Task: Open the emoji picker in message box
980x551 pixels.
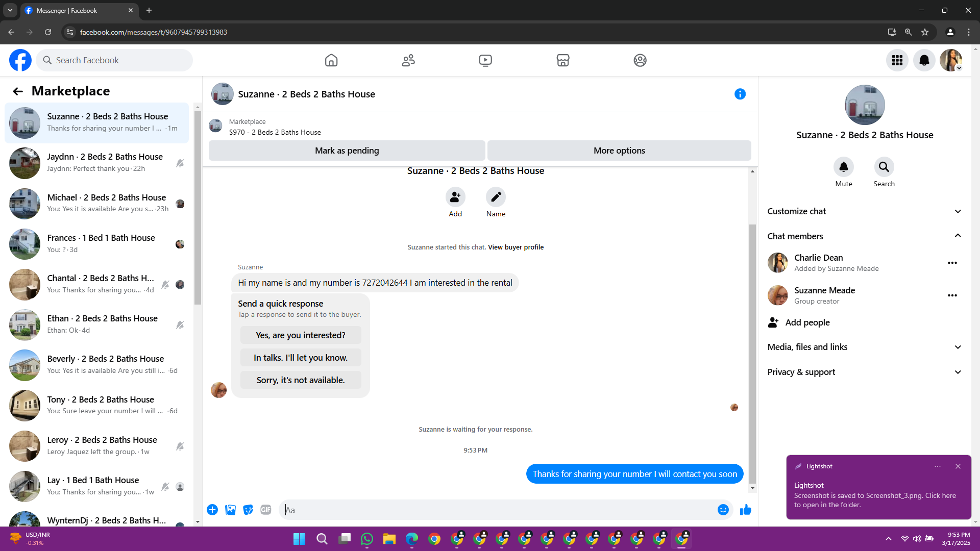Action: 723,510
